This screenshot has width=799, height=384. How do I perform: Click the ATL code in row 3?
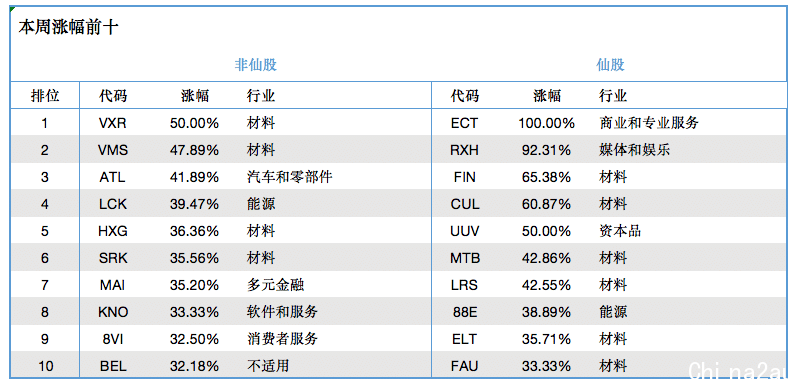113,177
